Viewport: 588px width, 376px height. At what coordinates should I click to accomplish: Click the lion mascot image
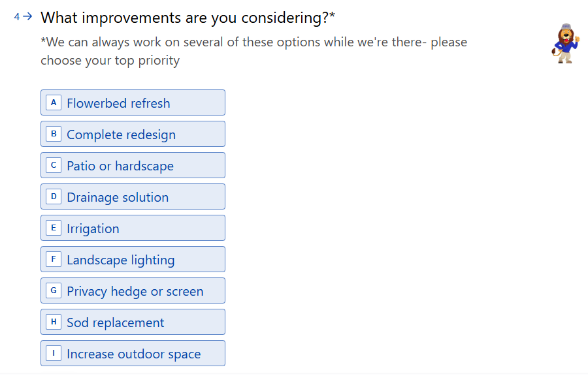[x=565, y=44]
